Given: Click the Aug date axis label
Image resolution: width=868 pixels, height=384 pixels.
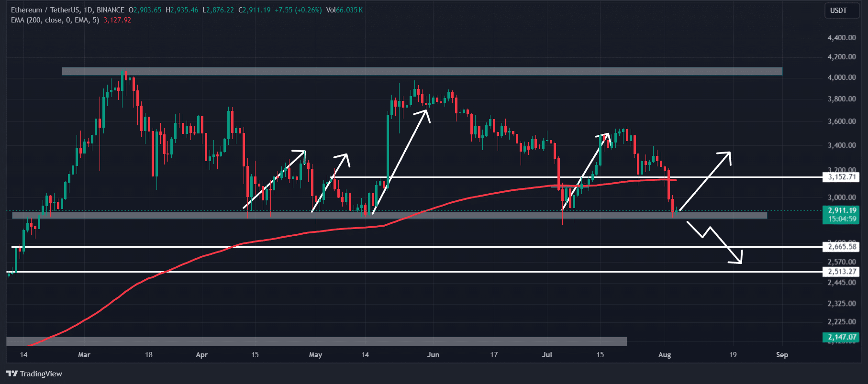Looking at the screenshot, I should 665,355.
